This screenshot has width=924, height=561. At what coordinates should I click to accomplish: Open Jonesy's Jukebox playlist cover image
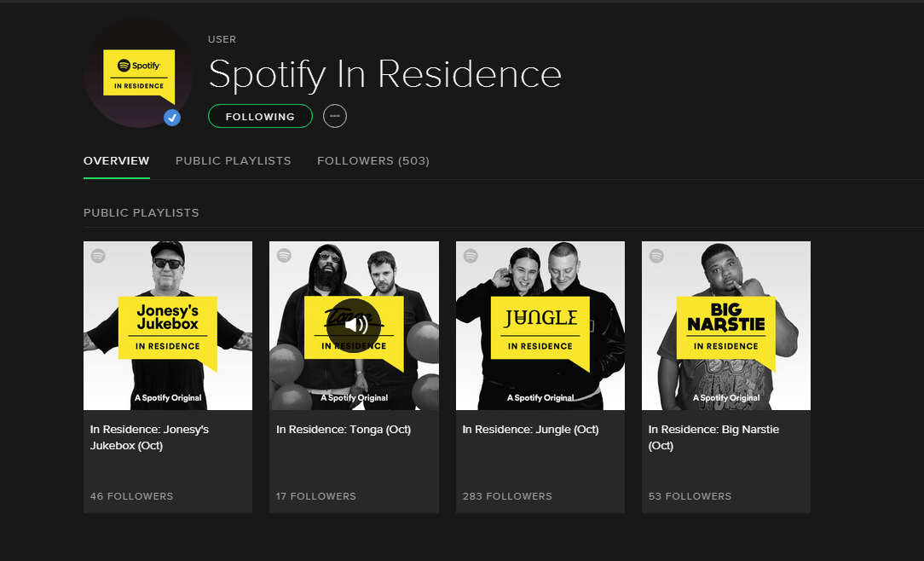tap(167, 325)
